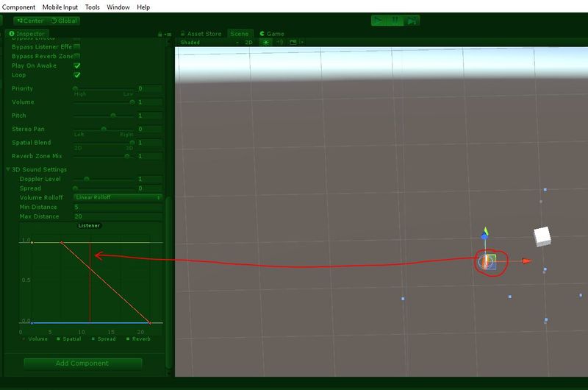Click the Add Component button

82,364
